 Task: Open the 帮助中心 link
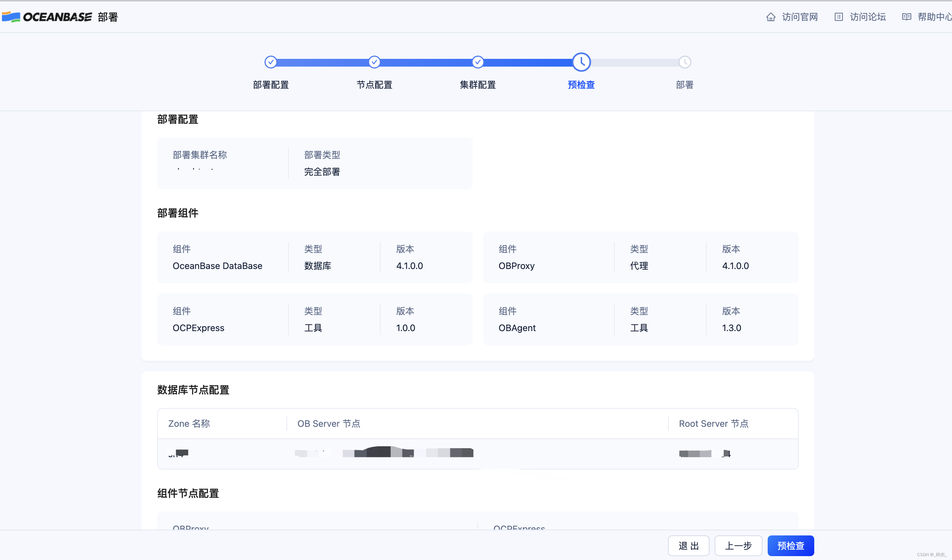(935, 17)
